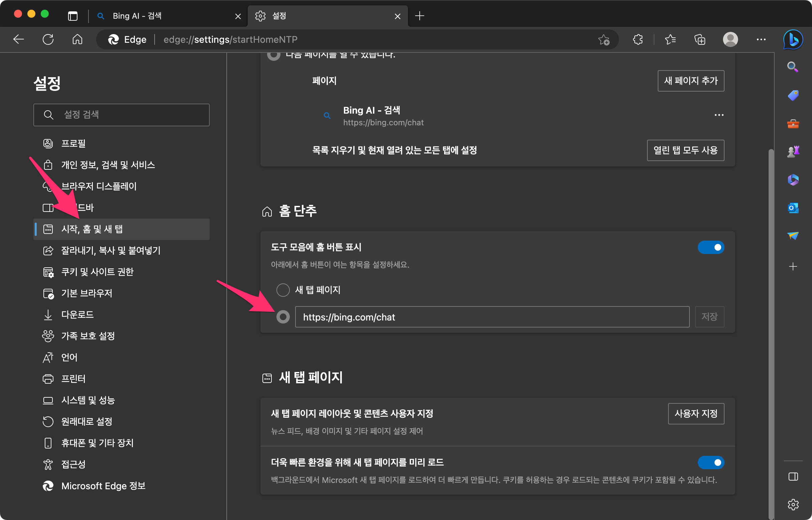Open the sidebar tools briefcase icon
This screenshot has height=520, width=812.
(x=793, y=124)
